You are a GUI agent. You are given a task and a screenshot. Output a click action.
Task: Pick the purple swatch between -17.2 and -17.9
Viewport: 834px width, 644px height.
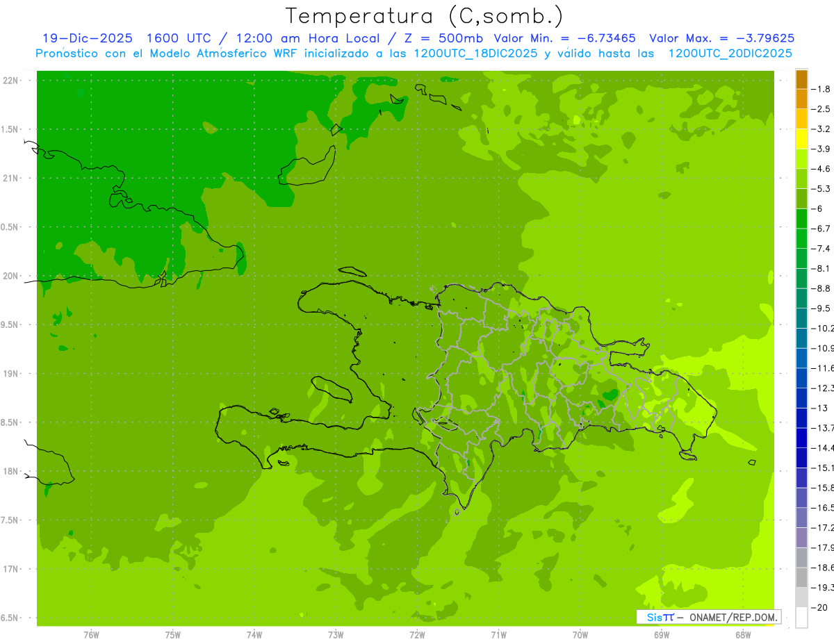point(801,538)
